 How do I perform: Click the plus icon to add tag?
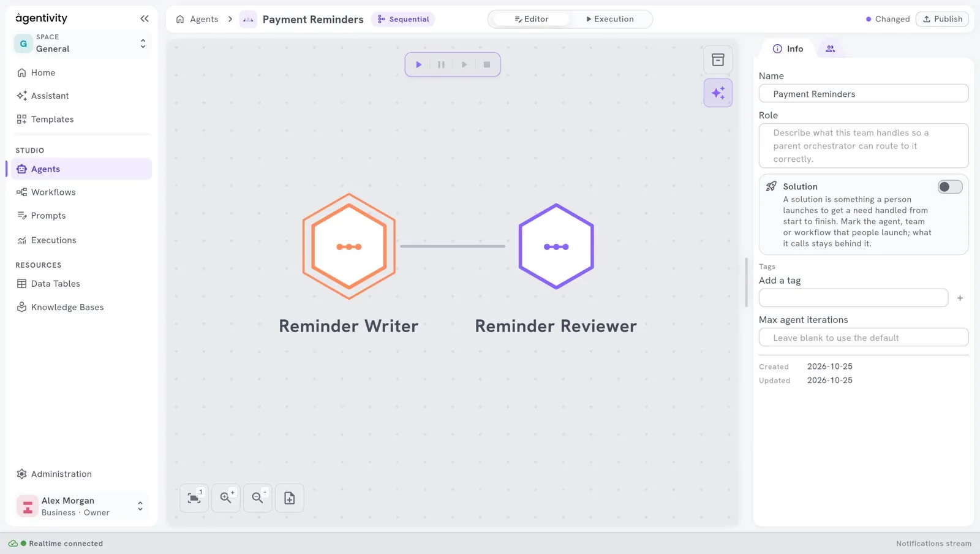(x=960, y=298)
